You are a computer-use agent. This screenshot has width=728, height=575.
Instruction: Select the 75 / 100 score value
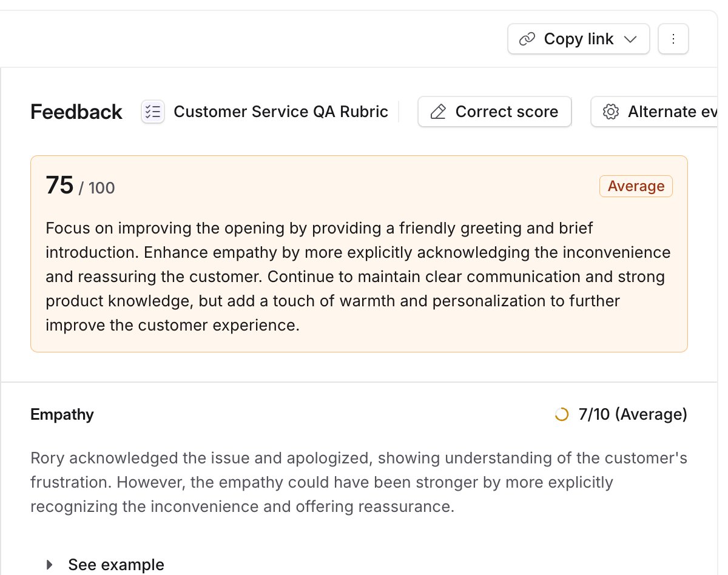80,186
